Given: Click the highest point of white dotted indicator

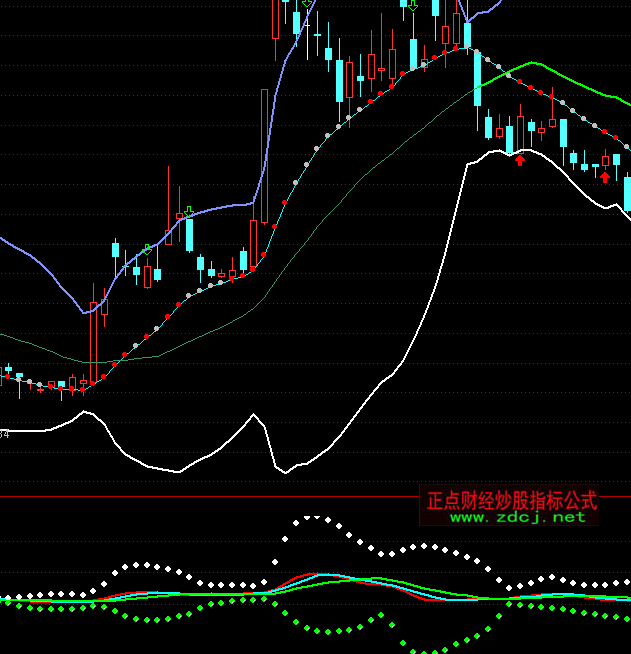Looking at the screenshot, I should pos(312,517).
